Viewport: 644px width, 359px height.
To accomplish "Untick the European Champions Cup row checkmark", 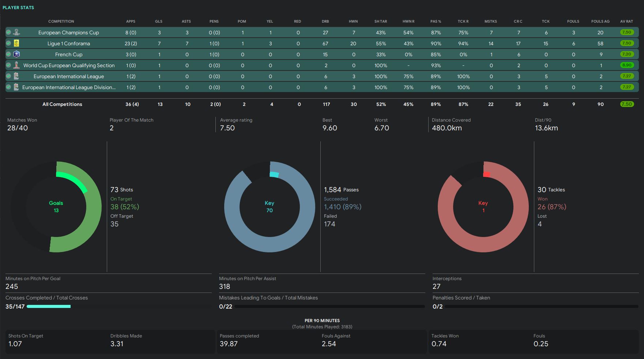I will tap(8, 33).
